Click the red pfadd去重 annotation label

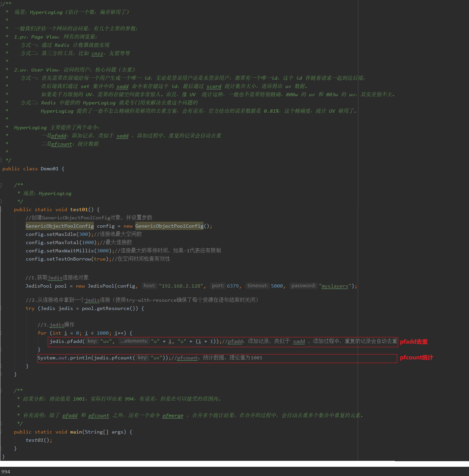coord(414,342)
